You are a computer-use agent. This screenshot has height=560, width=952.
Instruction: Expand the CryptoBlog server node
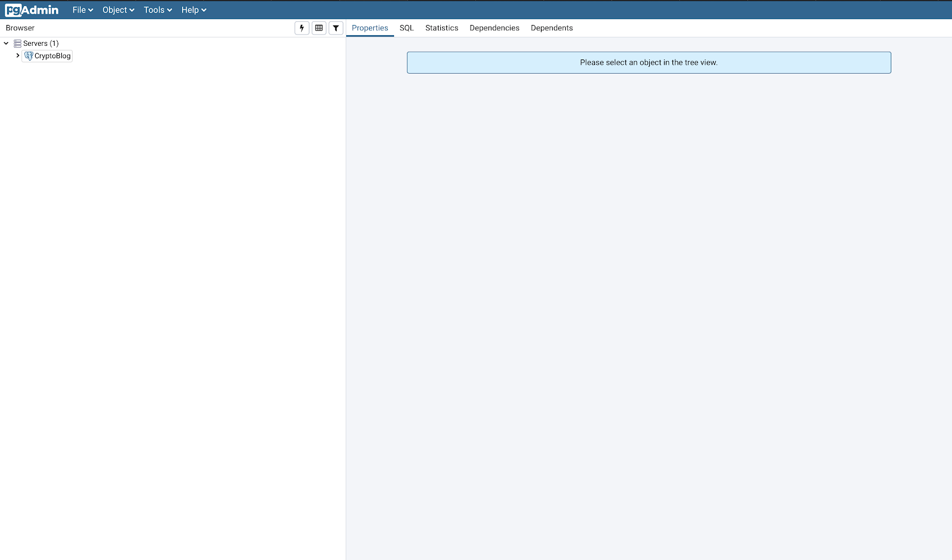coord(18,56)
